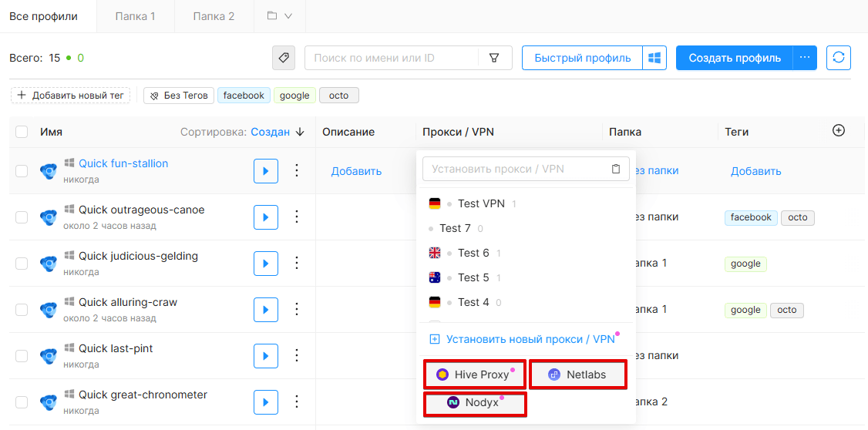Viewport: 868px width, 430px height.
Task: Open Quick fun-stallion profile name link
Action: point(123,163)
